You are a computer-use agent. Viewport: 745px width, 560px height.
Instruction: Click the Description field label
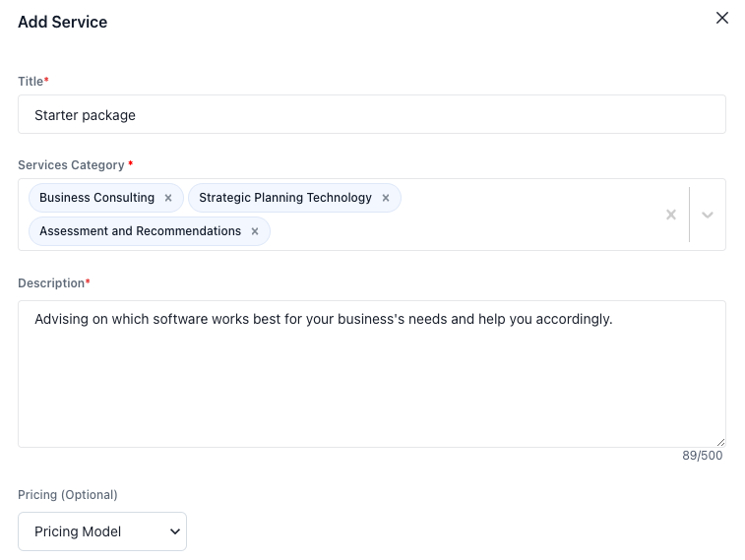[x=51, y=283]
